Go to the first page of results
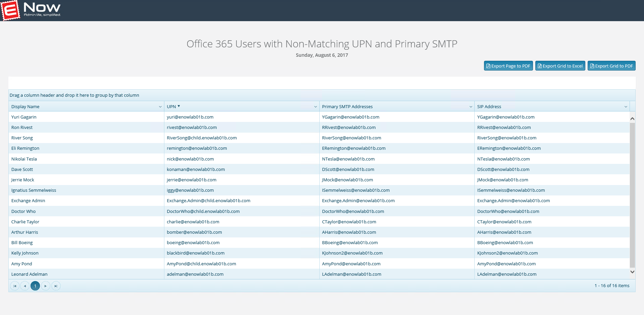Viewport: 644px width, 315px height. click(x=15, y=286)
